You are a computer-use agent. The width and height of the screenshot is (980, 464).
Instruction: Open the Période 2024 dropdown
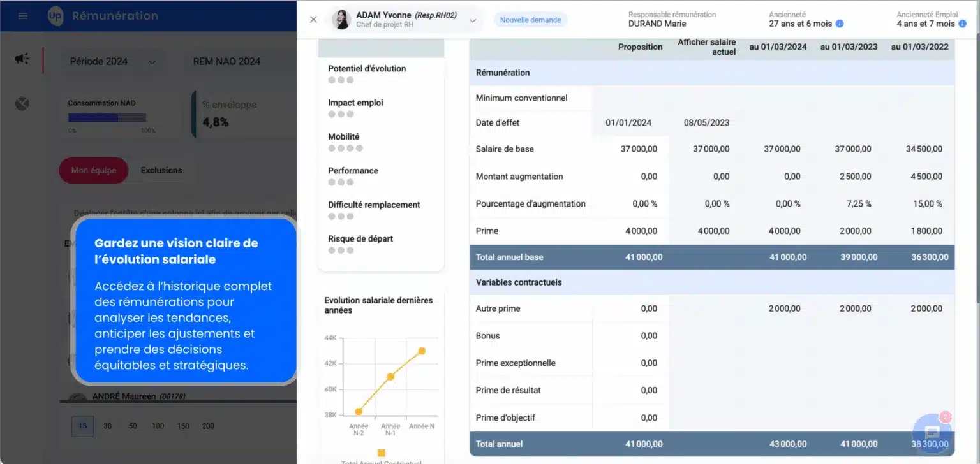[x=112, y=62]
